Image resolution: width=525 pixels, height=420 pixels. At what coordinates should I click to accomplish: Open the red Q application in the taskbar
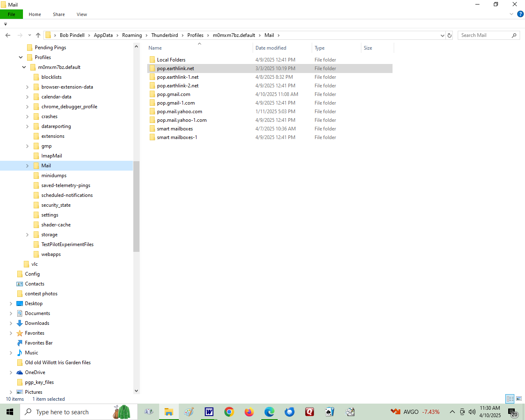click(310, 412)
